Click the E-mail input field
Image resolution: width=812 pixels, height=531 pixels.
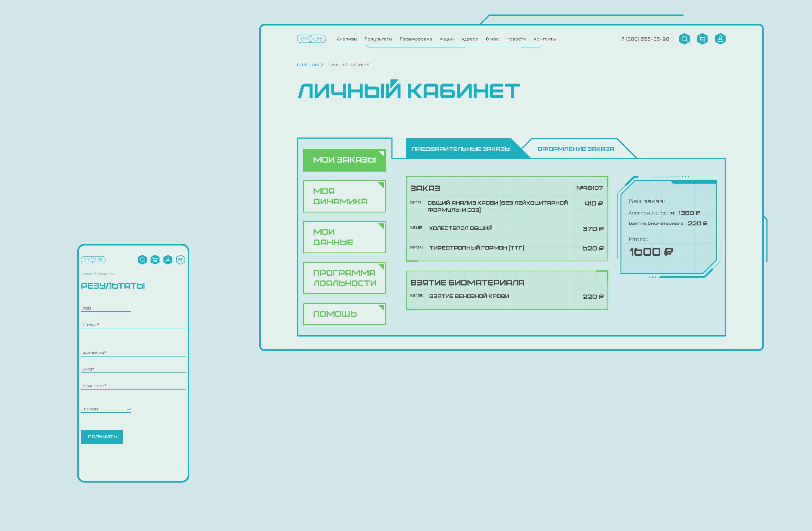pyautogui.click(x=133, y=325)
